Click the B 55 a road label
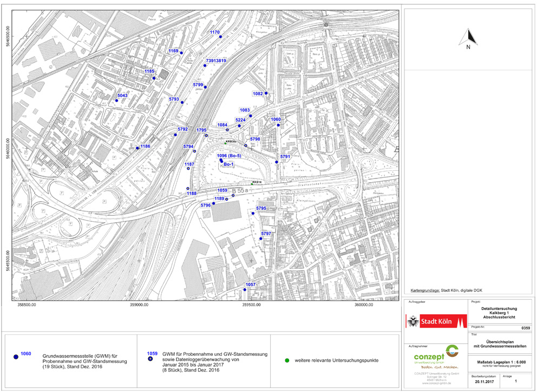537x392 pixels. tap(240, 191)
